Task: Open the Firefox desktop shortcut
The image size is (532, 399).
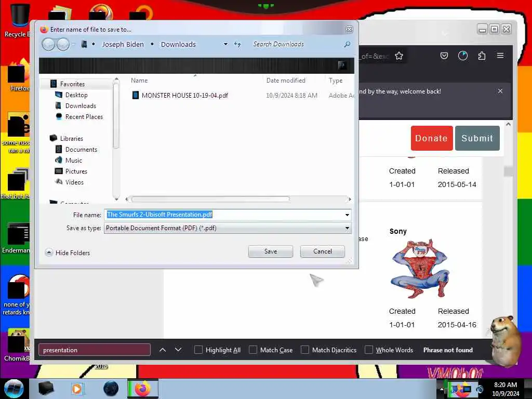Action: tap(18, 75)
